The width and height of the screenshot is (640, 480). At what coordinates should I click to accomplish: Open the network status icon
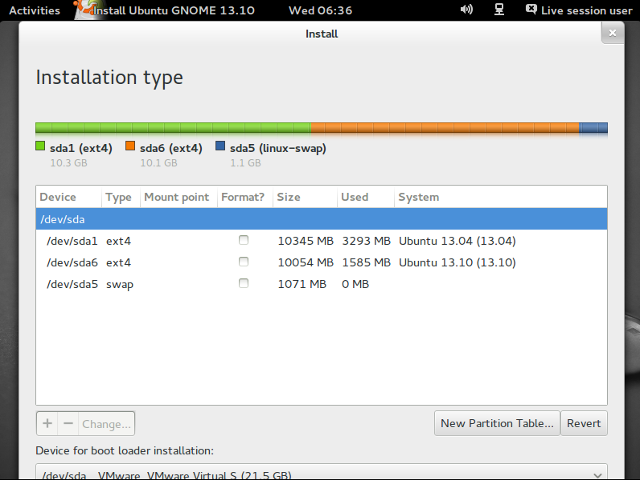point(499,9)
